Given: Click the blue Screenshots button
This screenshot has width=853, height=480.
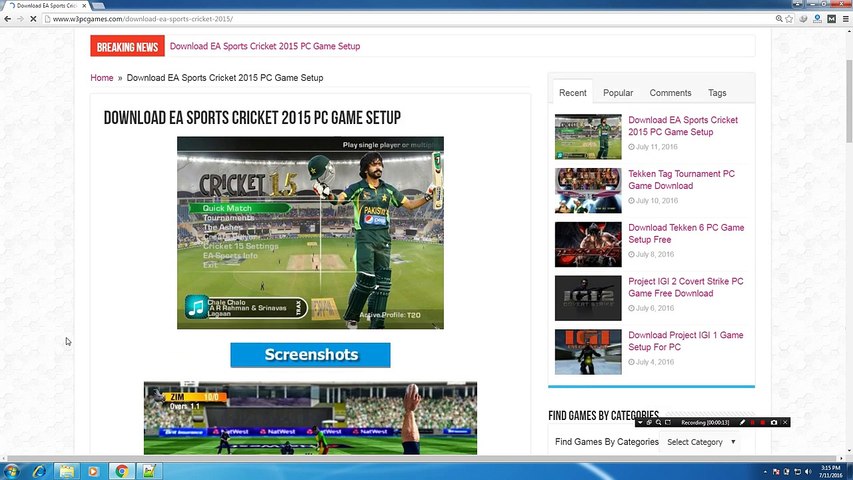Looking at the screenshot, I should 310,355.
